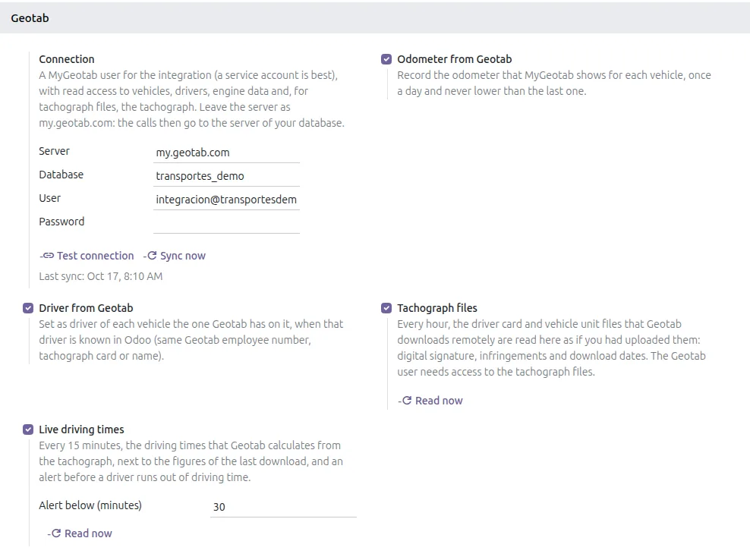Viewport: 750px width, 560px height.
Task: Click the Password field label
Action: click(x=61, y=222)
